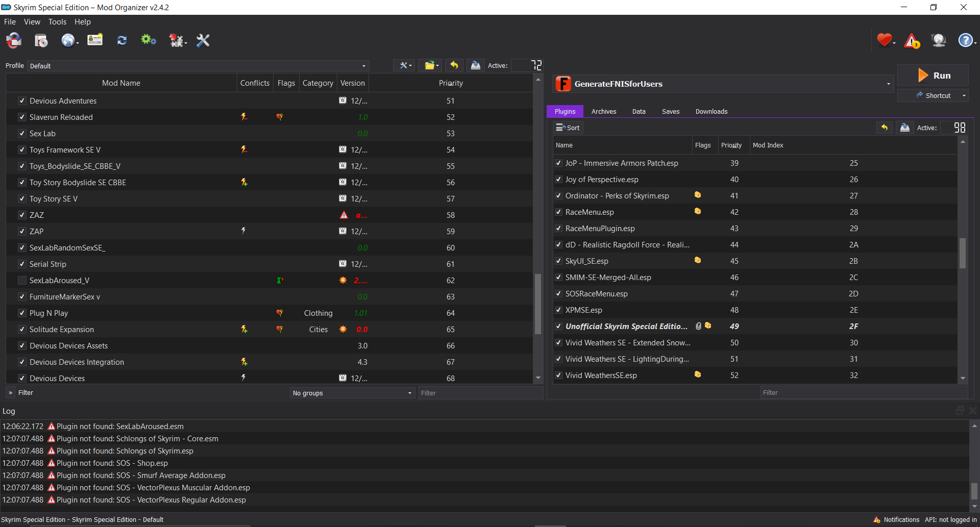This screenshot has height=527, width=980.
Task: Open the File menu
Action: [x=10, y=22]
